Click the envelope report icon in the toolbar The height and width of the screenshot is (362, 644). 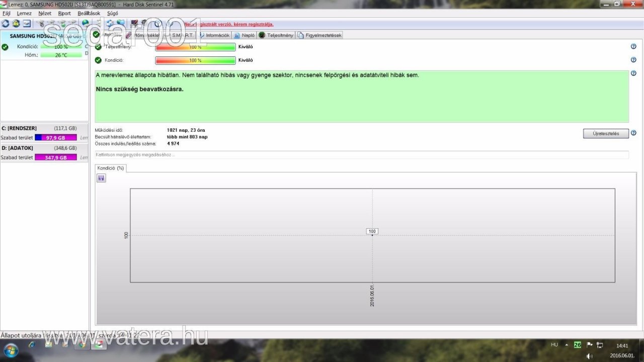[x=27, y=23]
